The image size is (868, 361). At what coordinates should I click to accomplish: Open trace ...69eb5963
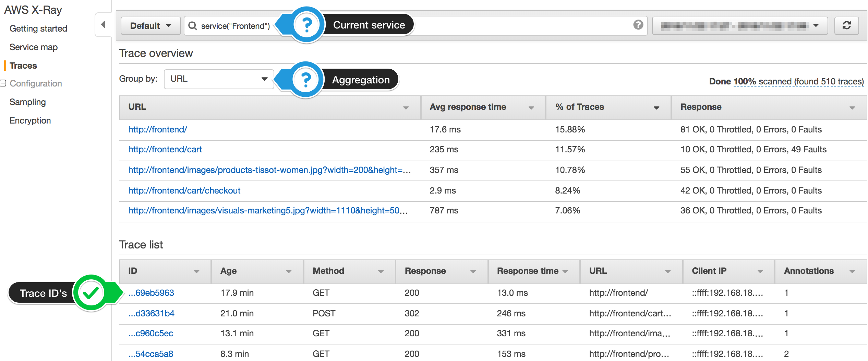coord(151,293)
